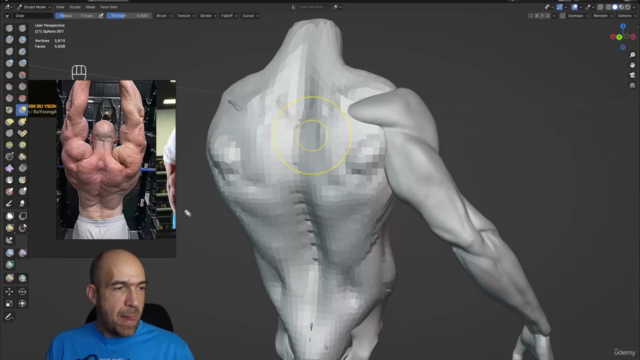Open the Dyntopo settings dropdown
This screenshot has height=360, width=640.
tap(578, 16)
